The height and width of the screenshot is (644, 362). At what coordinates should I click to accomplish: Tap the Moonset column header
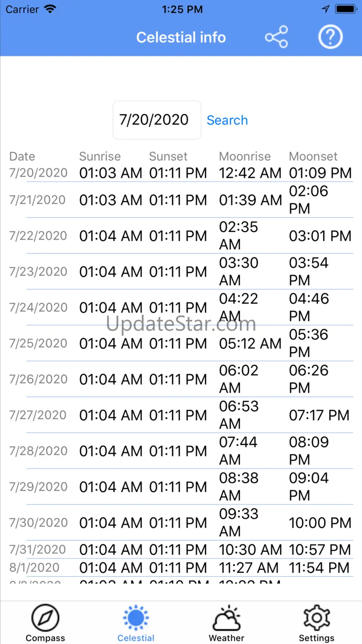[x=313, y=156]
